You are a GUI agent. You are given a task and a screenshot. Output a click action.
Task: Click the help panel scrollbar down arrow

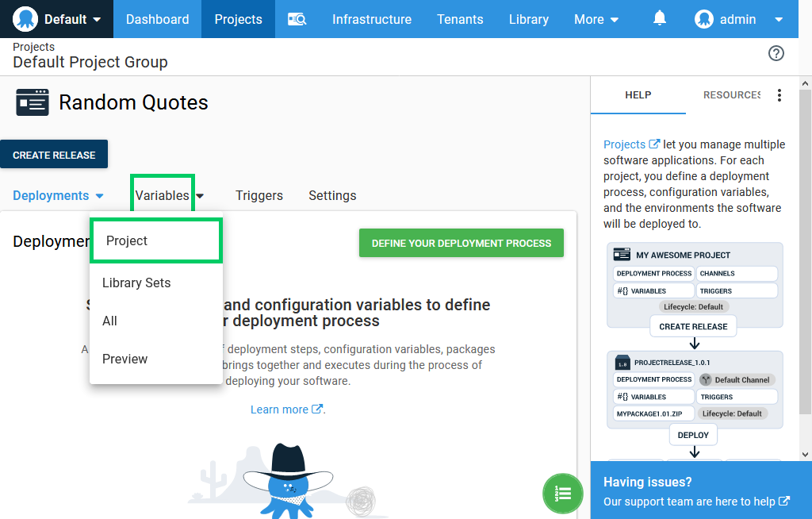(805, 454)
